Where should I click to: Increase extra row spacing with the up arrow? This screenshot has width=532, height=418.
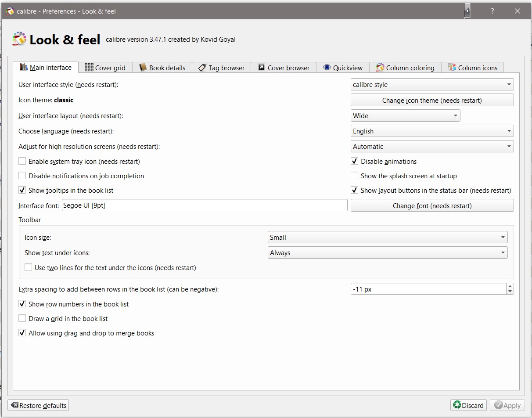pos(510,286)
